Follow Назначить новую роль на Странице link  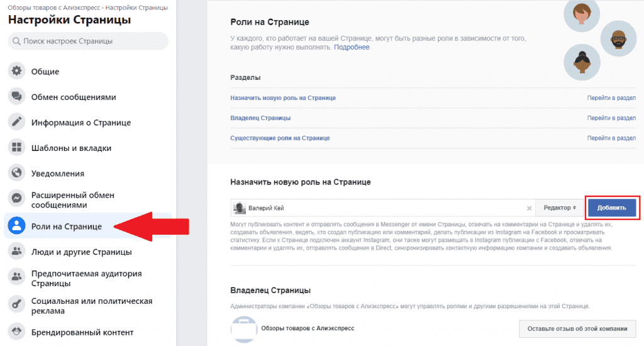(283, 98)
